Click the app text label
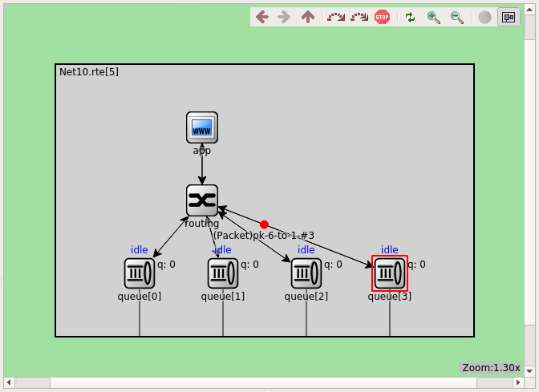The width and height of the screenshot is (539, 392). (x=202, y=151)
